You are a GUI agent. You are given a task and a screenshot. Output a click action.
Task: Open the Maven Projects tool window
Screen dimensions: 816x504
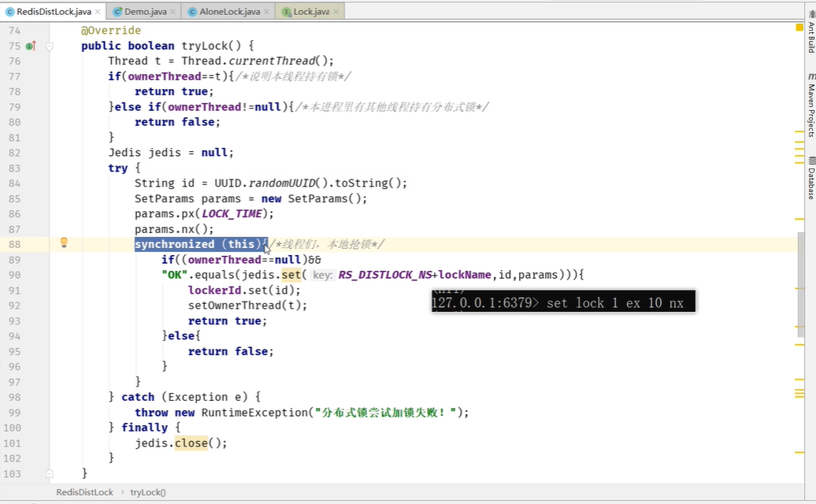tap(810, 105)
